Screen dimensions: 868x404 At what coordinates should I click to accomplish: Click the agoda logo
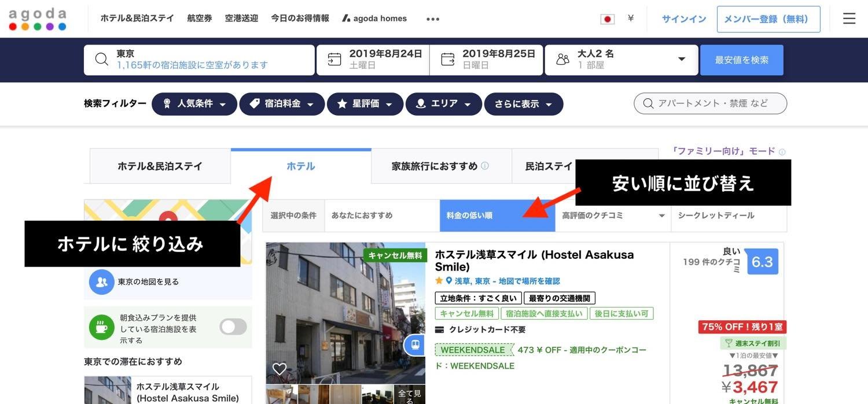click(38, 19)
